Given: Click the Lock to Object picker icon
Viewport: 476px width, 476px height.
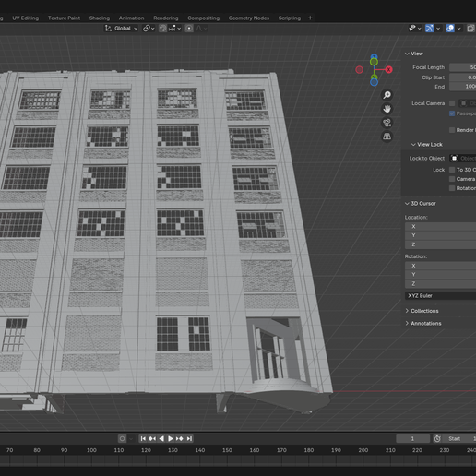Looking at the screenshot, I should 454,158.
